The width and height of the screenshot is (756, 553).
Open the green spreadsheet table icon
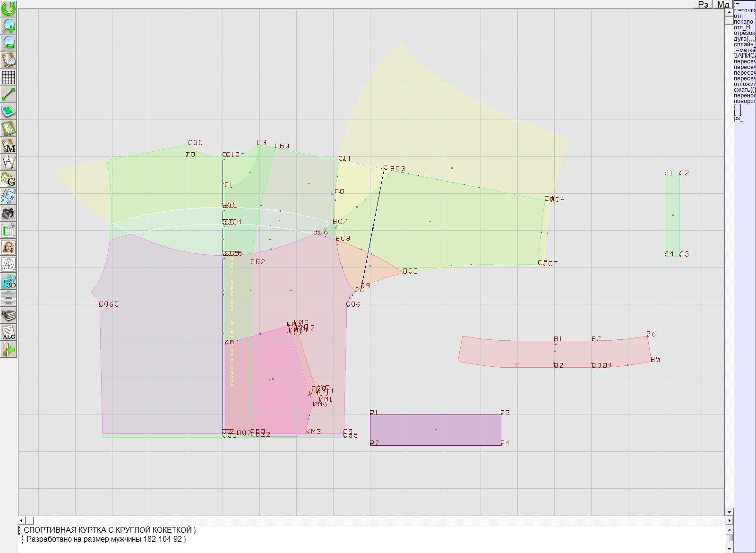(x=9, y=230)
